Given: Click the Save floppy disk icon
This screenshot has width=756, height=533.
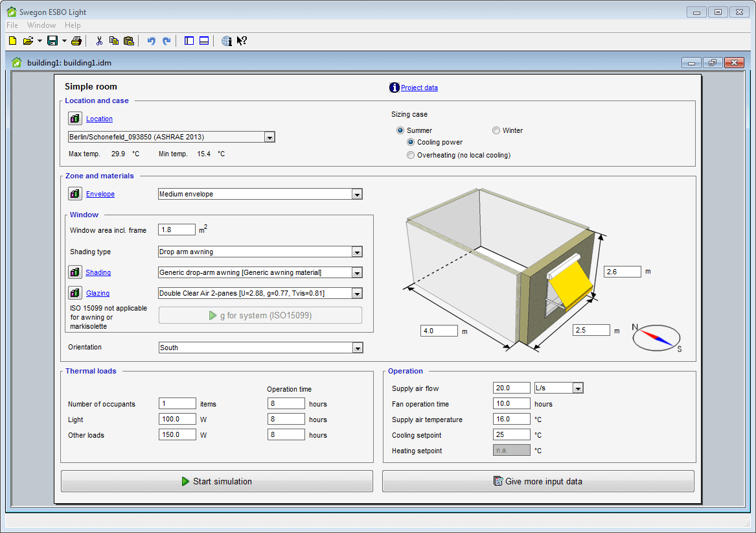Looking at the screenshot, I should click(x=52, y=41).
